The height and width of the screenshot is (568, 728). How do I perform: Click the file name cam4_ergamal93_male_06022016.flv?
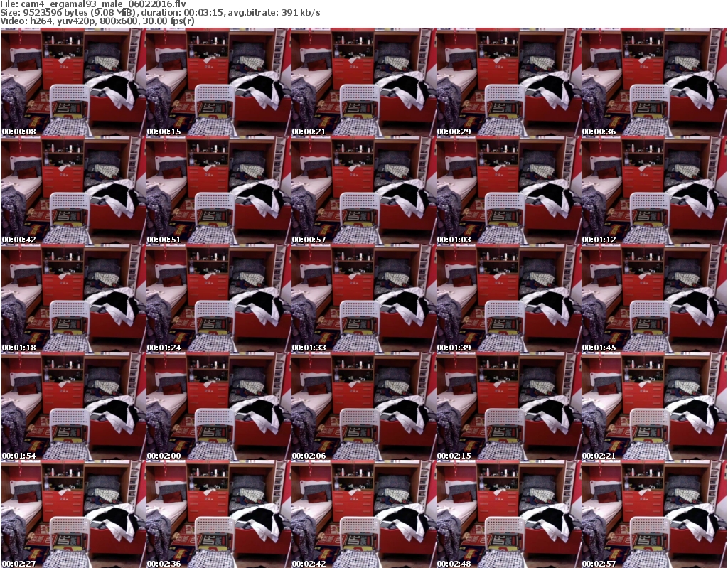pos(104,4)
